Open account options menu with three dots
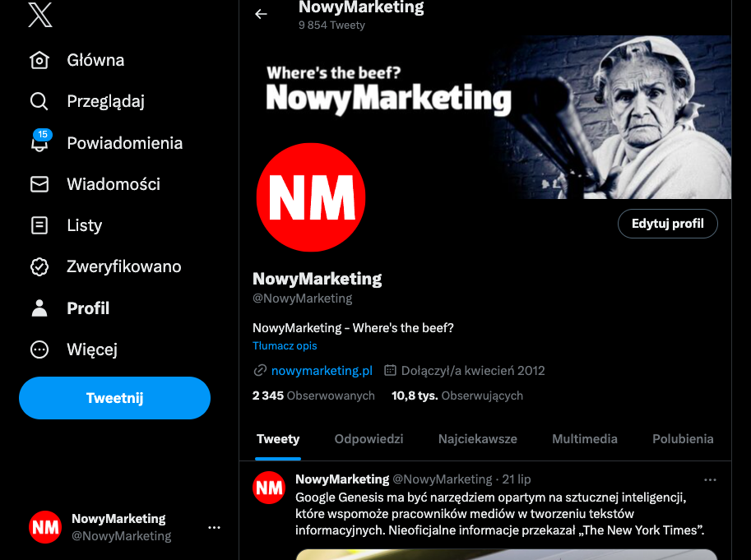 (214, 527)
